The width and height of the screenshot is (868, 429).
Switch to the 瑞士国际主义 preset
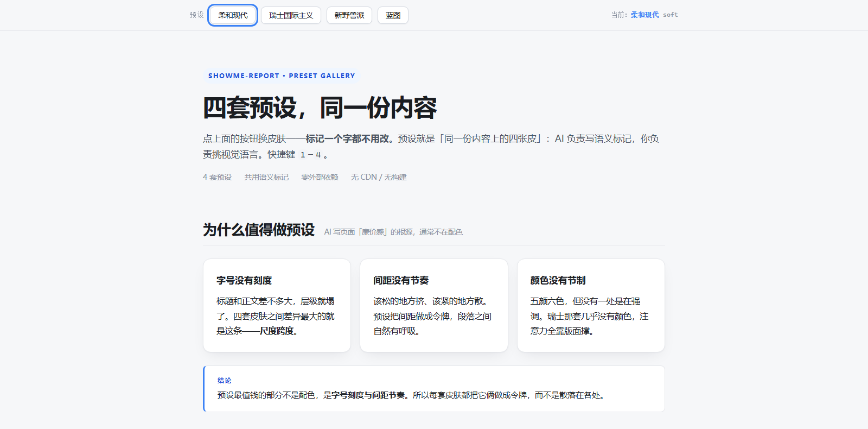[291, 15]
